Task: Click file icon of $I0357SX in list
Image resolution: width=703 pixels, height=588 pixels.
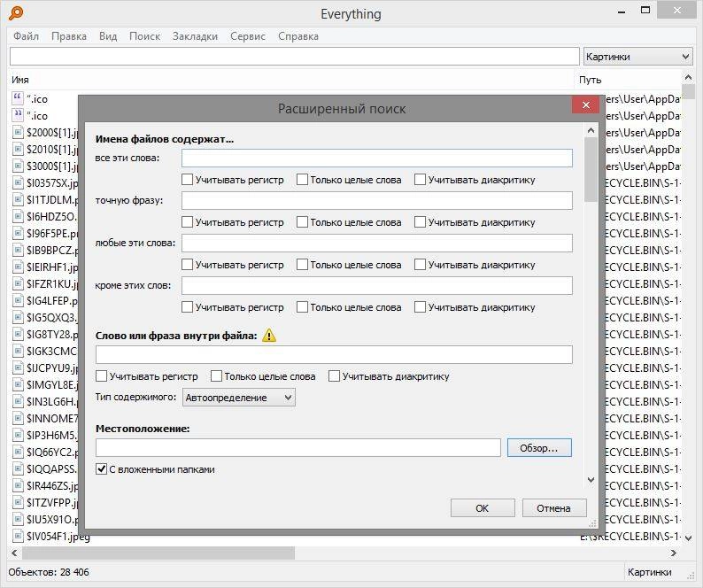Action: (x=18, y=182)
